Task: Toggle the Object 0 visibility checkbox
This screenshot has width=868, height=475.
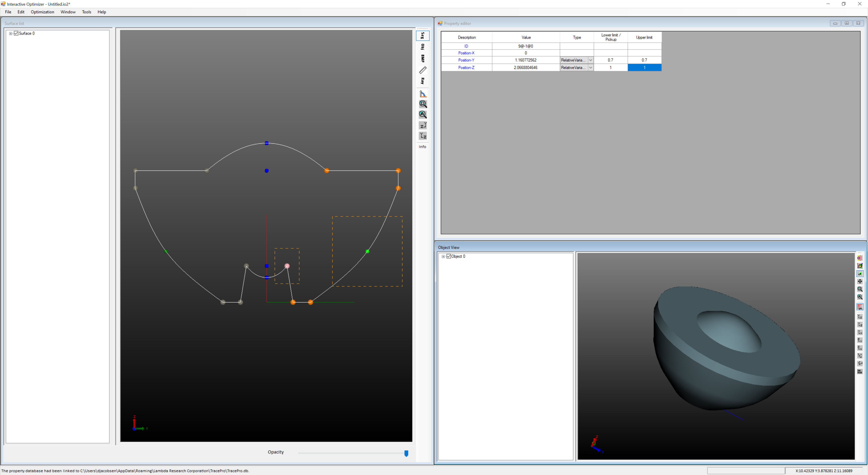Action: (449, 256)
